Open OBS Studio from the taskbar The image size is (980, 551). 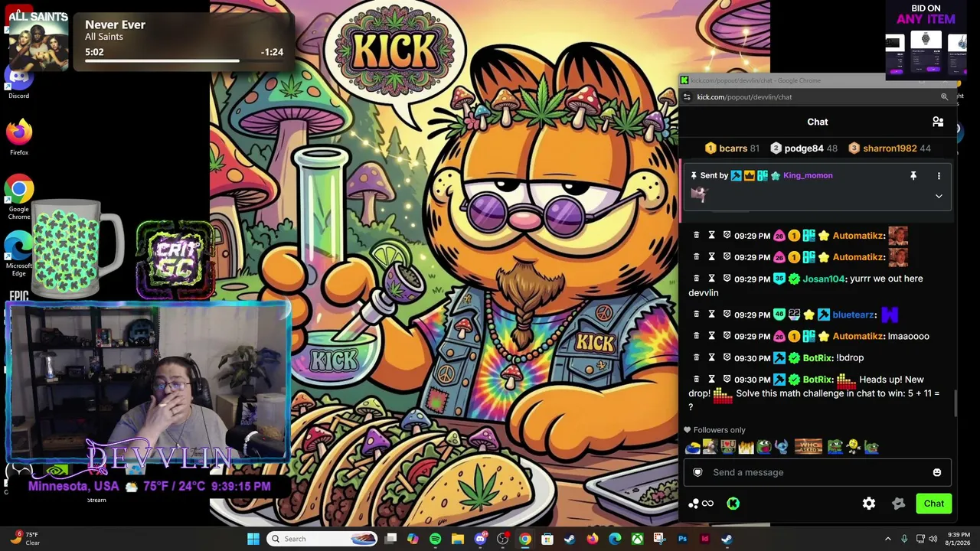pyautogui.click(x=502, y=539)
